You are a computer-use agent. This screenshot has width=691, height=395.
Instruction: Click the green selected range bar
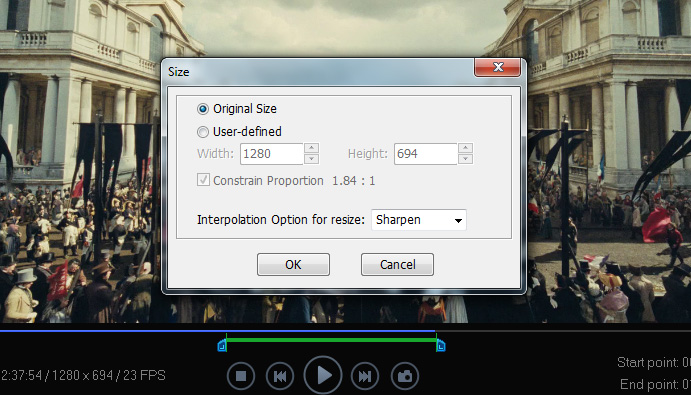(x=331, y=340)
